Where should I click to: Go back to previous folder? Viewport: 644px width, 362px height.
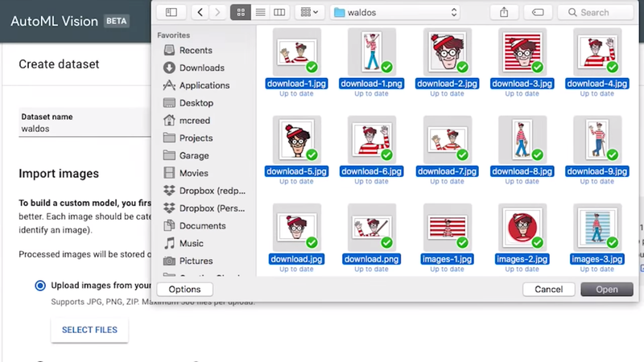[x=200, y=12]
